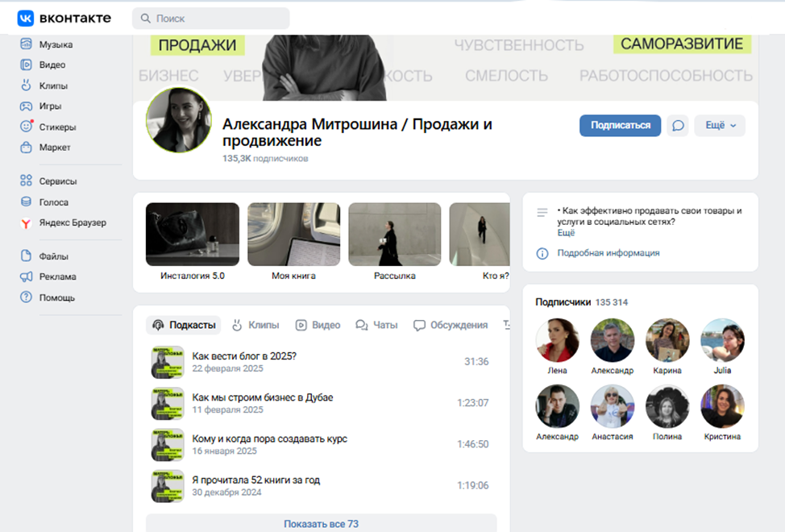
Task: Open subscriber Анастасия's avatar
Action: tap(613, 406)
